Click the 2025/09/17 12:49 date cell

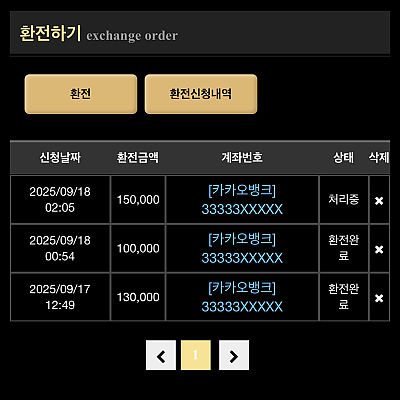(x=60, y=297)
